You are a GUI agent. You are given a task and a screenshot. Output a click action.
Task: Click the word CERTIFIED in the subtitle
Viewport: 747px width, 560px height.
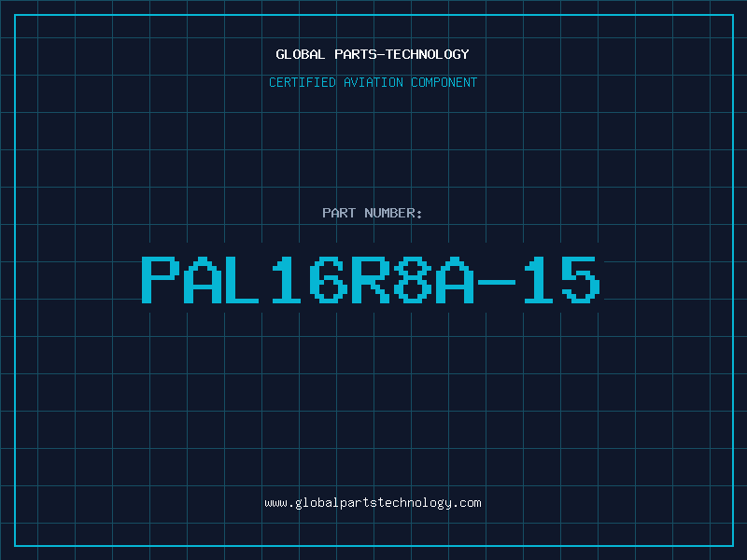[x=303, y=82]
